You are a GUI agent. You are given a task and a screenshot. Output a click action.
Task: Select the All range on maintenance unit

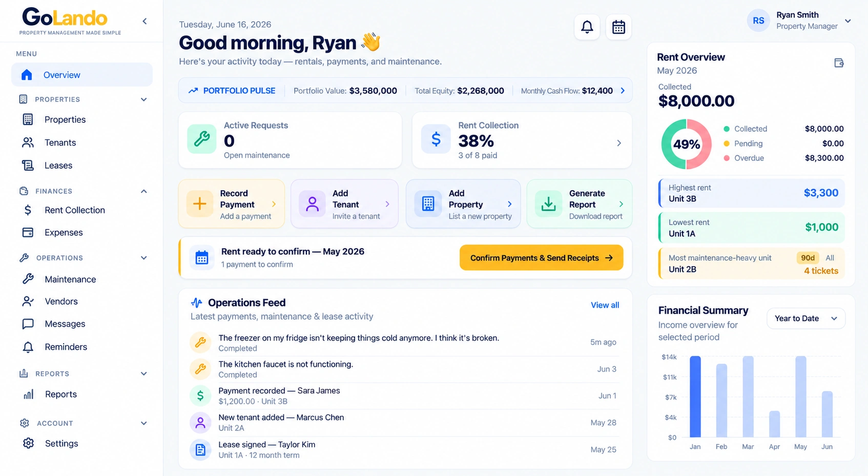tap(830, 258)
